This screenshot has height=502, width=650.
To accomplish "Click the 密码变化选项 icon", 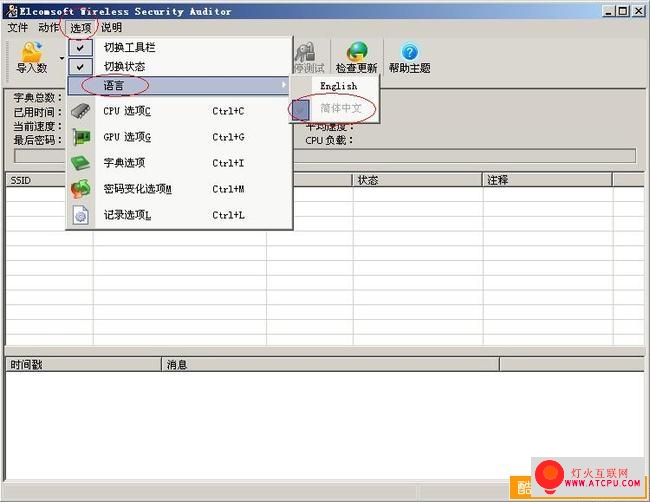I will pos(80,189).
